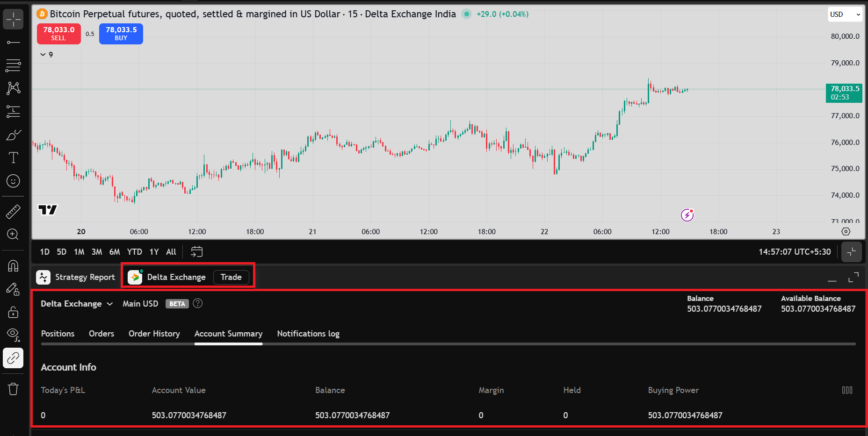Click the panel toggle icon beside the clock
868x436 pixels.
coord(852,252)
